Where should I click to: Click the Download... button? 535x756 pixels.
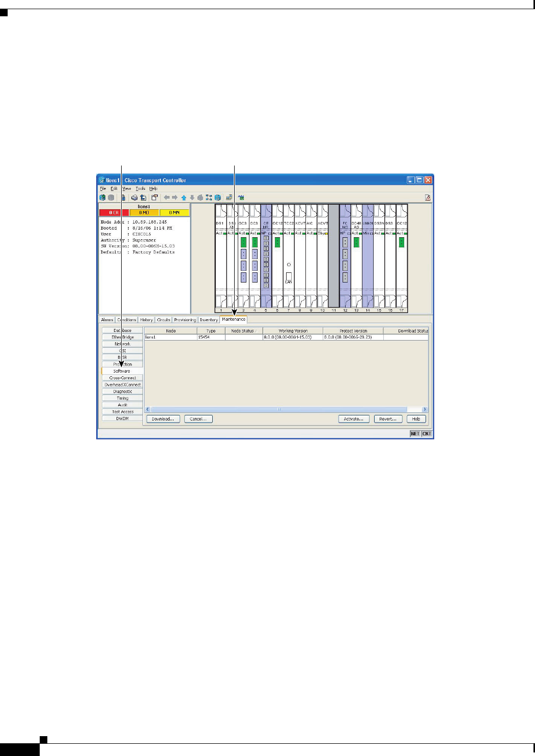pos(163,419)
